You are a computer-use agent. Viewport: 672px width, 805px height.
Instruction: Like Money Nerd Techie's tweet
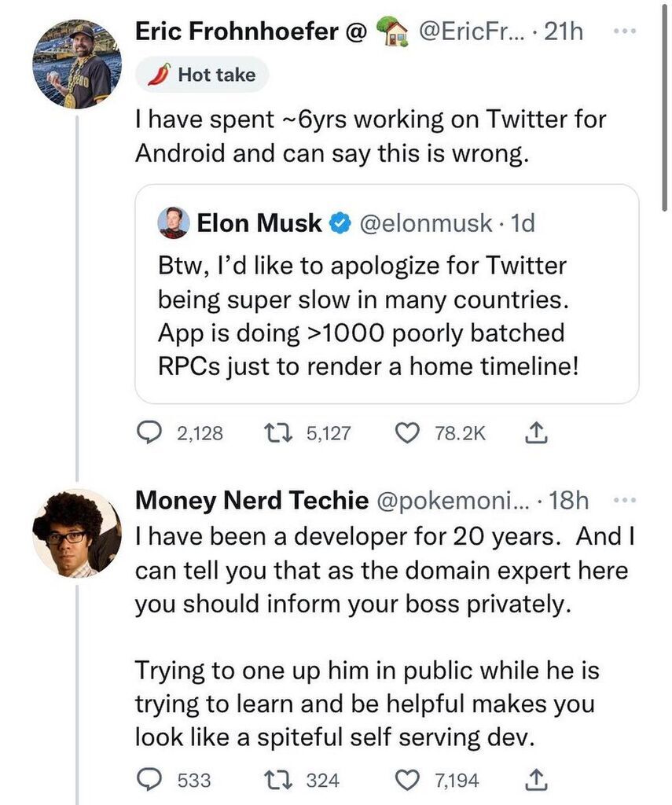409,780
